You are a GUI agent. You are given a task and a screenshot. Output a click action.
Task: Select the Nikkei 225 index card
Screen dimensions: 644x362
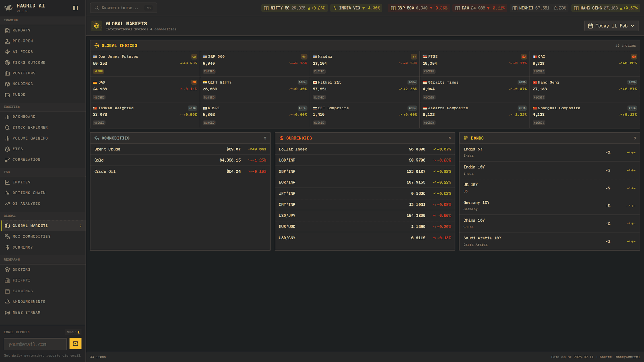[365, 90]
